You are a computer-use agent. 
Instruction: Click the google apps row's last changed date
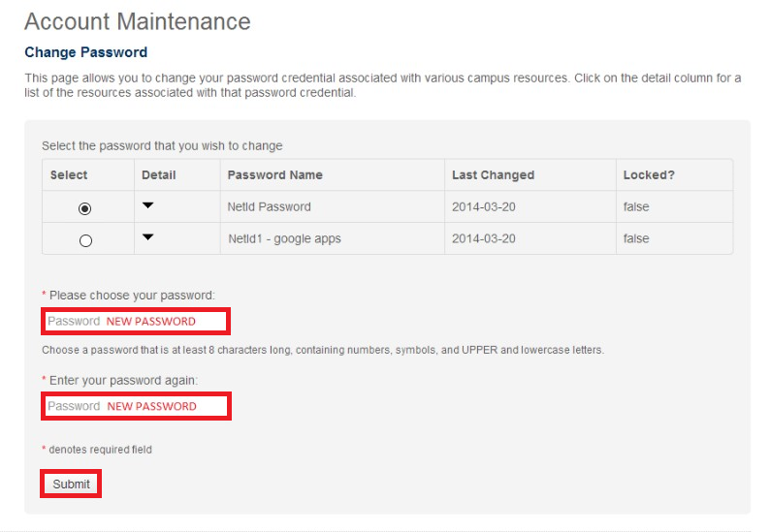click(x=484, y=238)
